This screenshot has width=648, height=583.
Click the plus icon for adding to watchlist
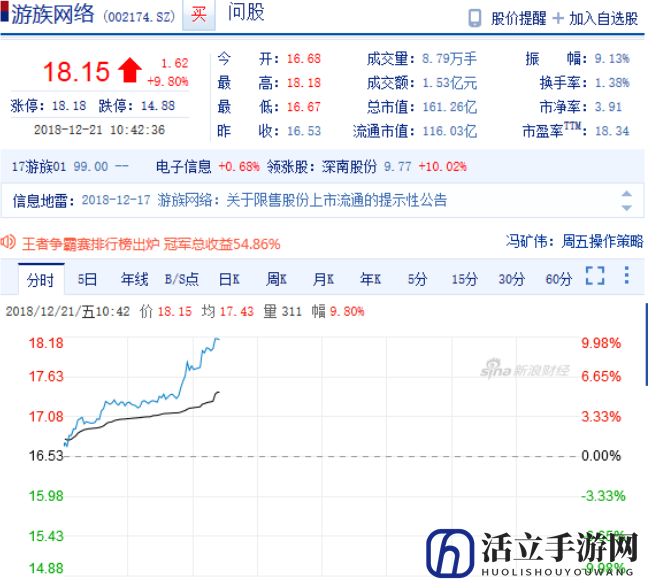click(x=558, y=18)
